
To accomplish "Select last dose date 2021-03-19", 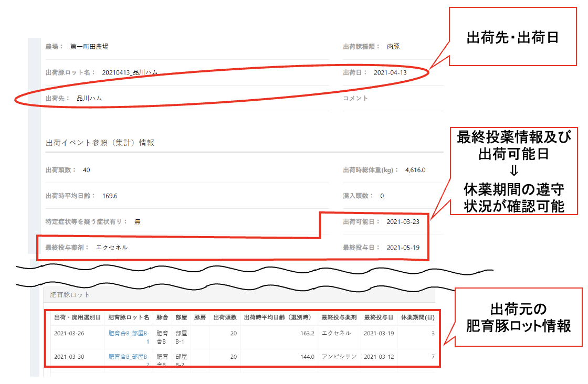I will tap(379, 333).
